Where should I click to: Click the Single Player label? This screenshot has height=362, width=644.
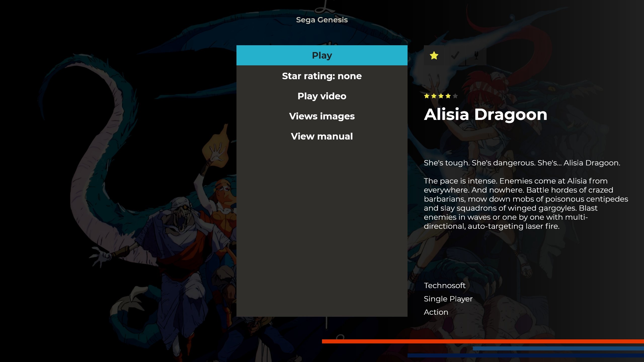click(448, 299)
